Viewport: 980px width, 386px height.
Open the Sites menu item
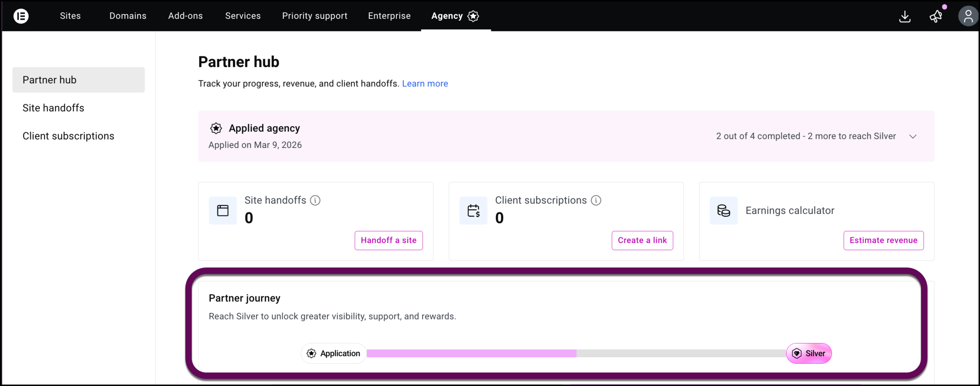[70, 16]
